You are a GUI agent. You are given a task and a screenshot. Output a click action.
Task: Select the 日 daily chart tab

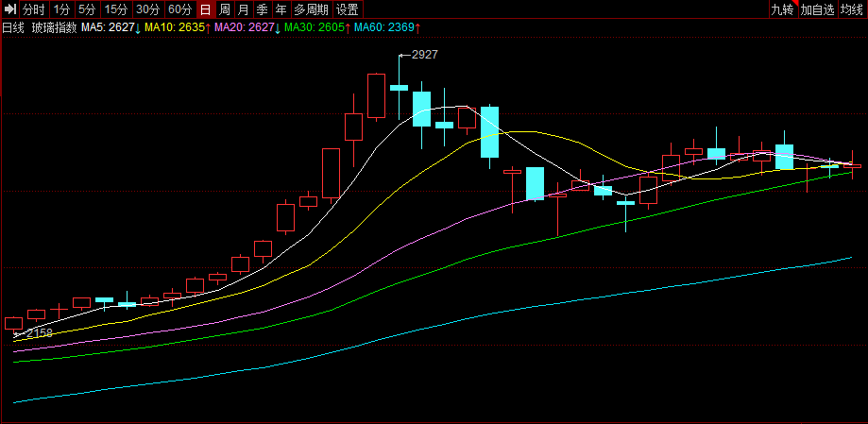point(205,9)
